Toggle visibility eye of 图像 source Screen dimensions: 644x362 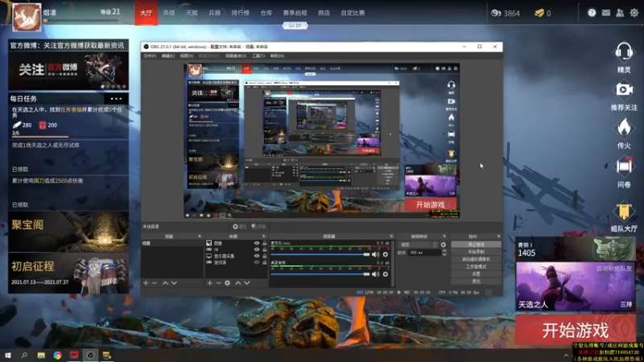pyautogui.click(x=257, y=243)
